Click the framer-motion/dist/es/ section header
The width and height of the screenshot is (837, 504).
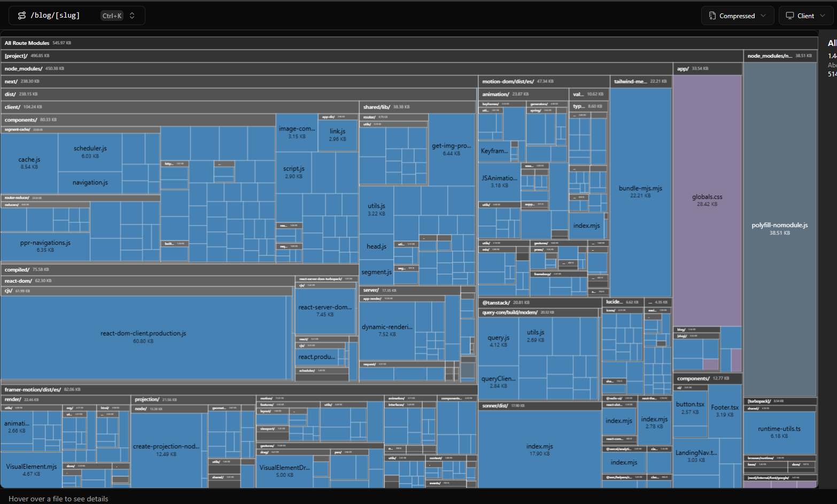[32, 389]
